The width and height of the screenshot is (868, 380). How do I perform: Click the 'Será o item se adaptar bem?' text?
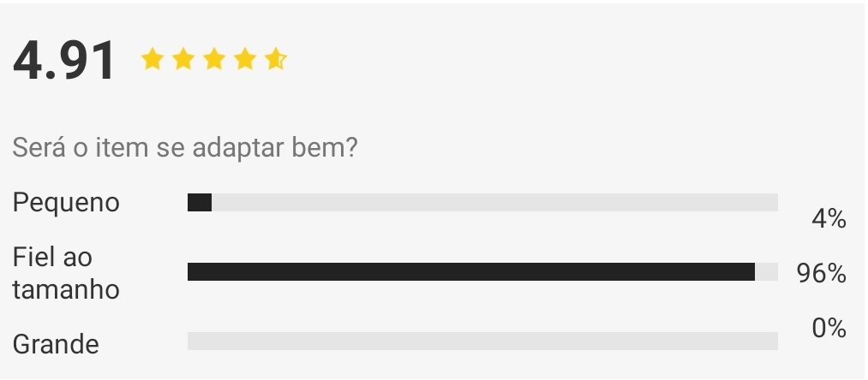[x=185, y=148]
